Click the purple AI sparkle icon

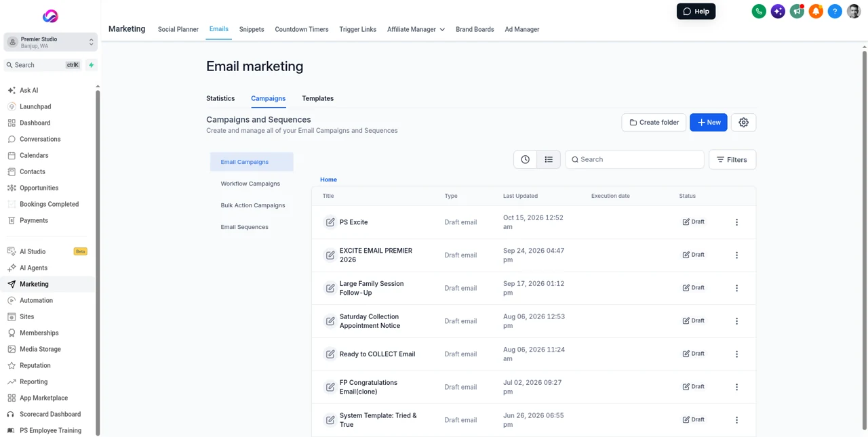(778, 12)
